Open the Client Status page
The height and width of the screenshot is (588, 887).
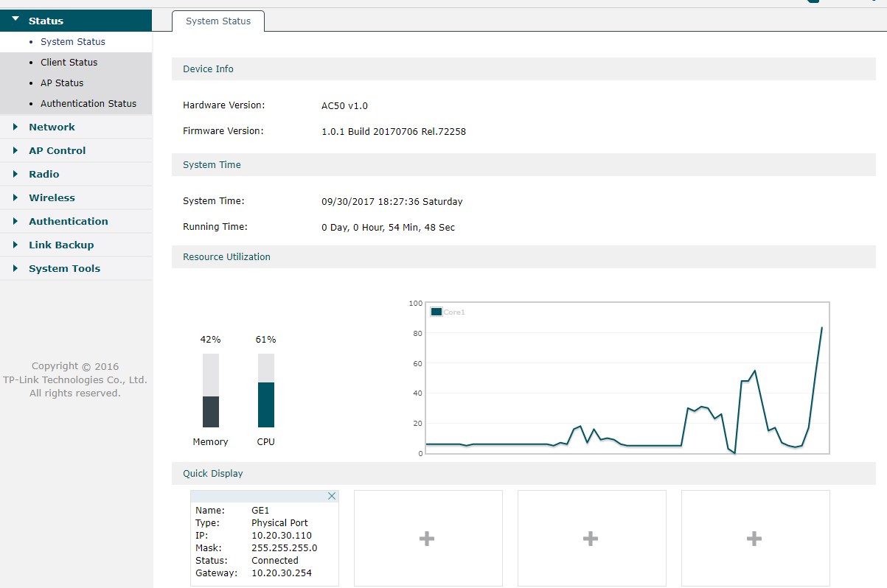(x=69, y=63)
